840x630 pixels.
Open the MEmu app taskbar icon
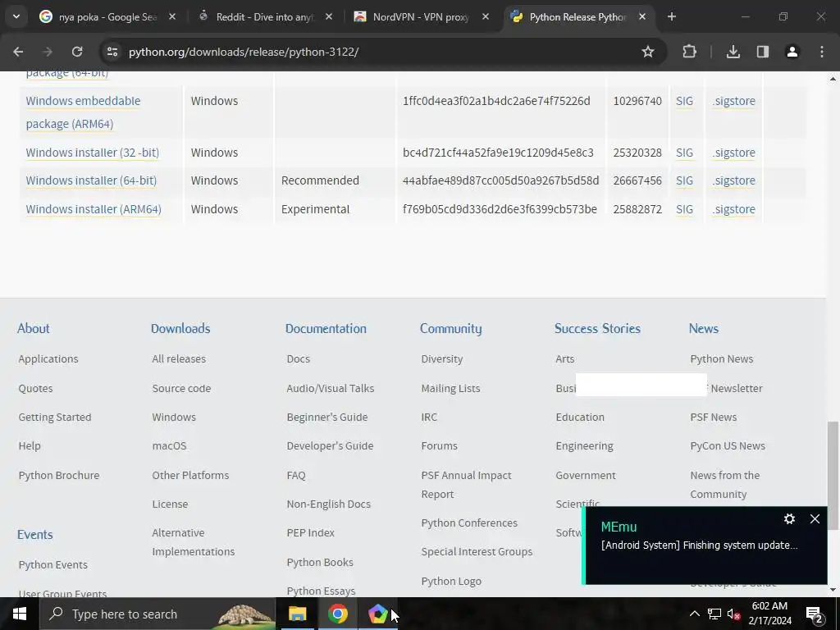pyautogui.click(x=377, y=614)
